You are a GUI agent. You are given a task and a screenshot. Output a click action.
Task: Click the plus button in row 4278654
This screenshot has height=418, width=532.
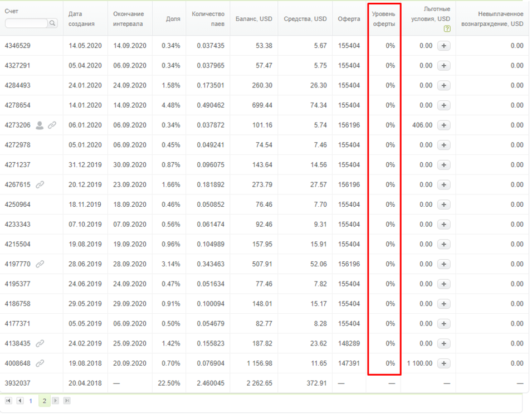tap(444, 105)
